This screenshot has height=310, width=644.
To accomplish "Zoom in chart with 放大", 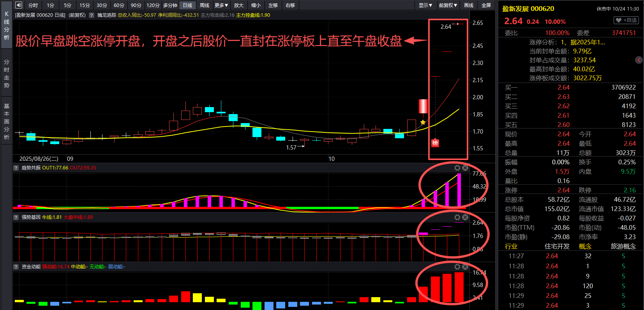I will (x=239, y=5).
